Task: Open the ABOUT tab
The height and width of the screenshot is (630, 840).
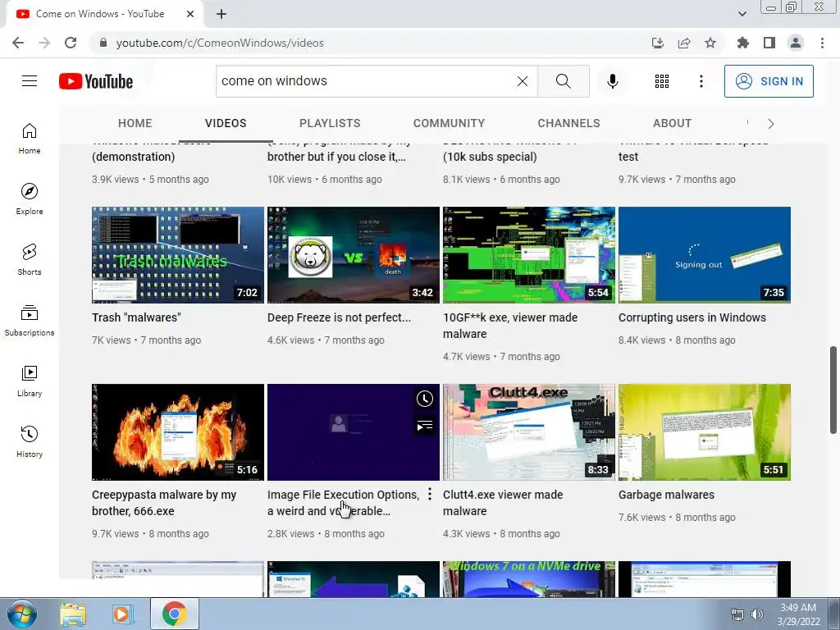Action: tap(673, 123)
